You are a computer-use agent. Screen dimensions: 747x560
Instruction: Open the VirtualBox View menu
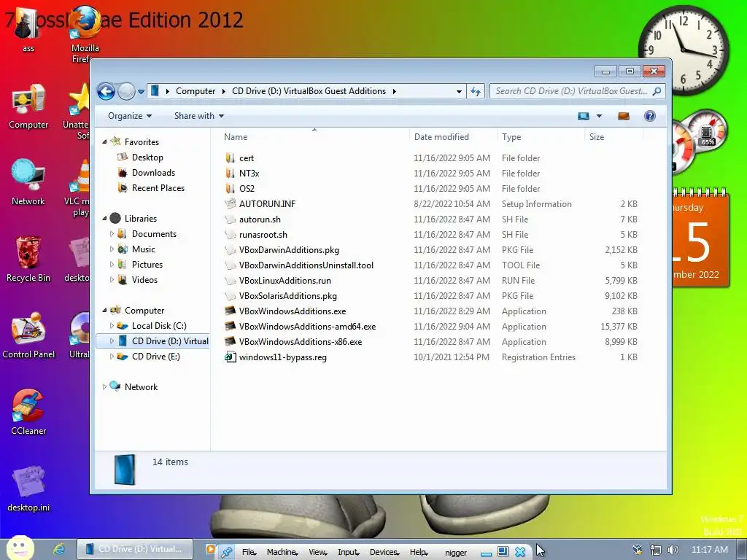click(318, 552)
